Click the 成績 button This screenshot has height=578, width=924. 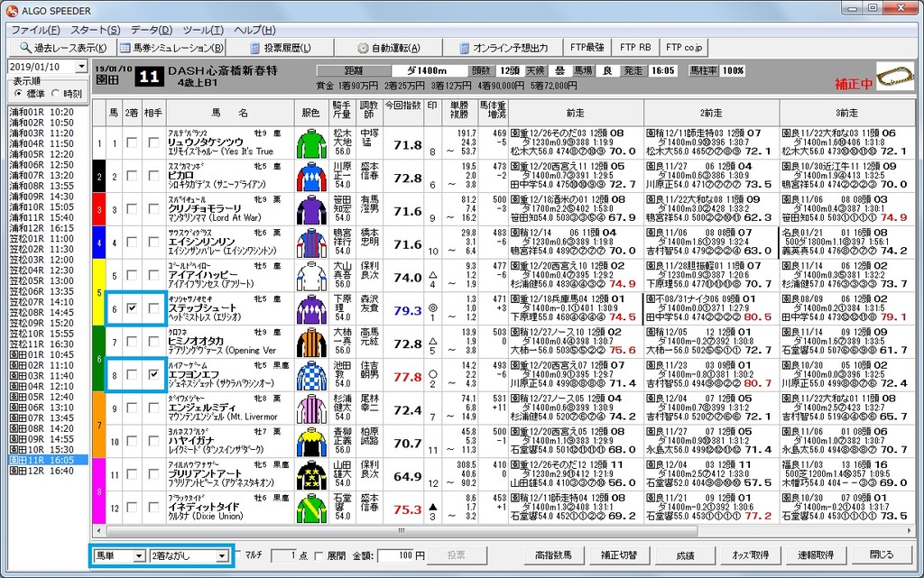pyautogui.click(x=685, y=555)
